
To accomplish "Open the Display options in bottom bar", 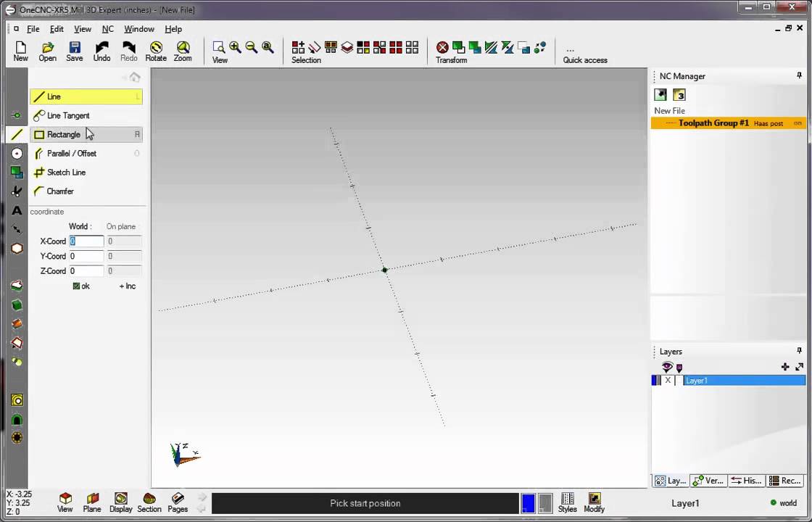I will 120,503.
